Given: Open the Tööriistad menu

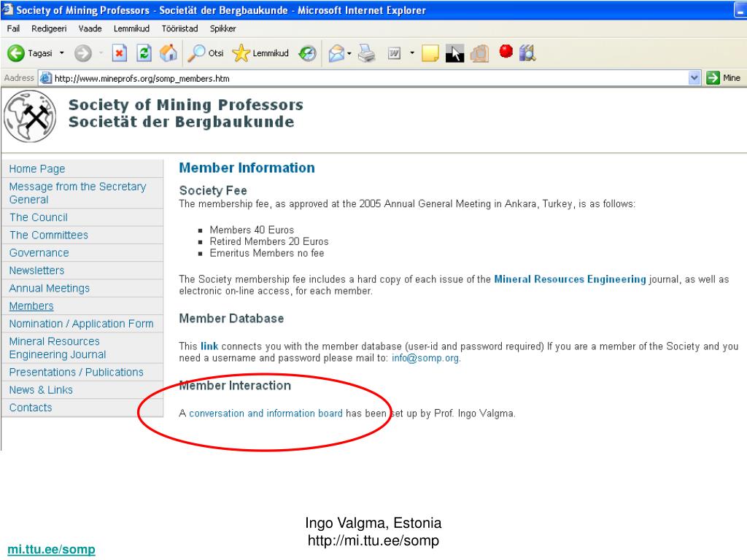Looking at the screenshot, I should point(179,28).
